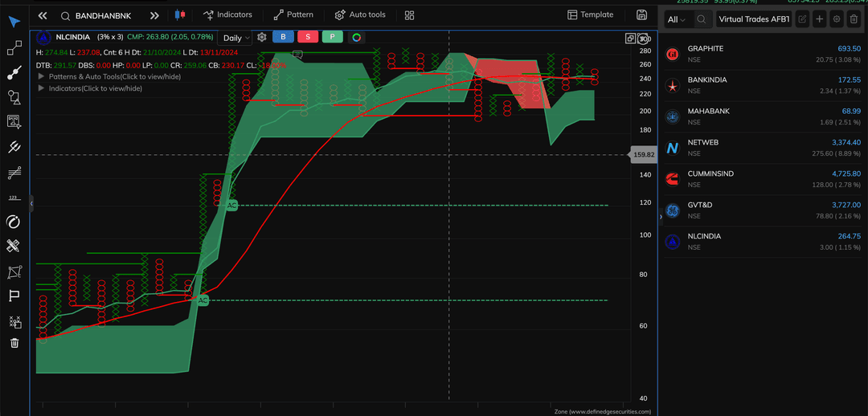Screen dimensions: 868x416
Task: Open the Daily timeframe dropdown
Action: tap(236, 38)
